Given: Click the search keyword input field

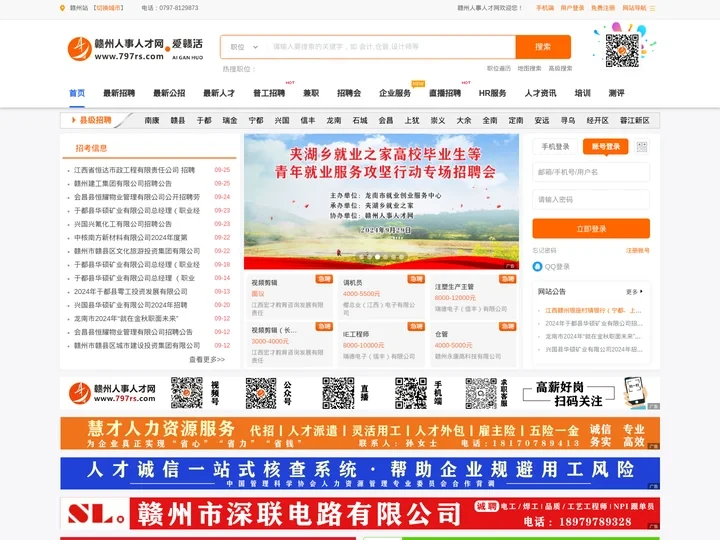Looking at the screenshot, I should click(x=390, y=47).
